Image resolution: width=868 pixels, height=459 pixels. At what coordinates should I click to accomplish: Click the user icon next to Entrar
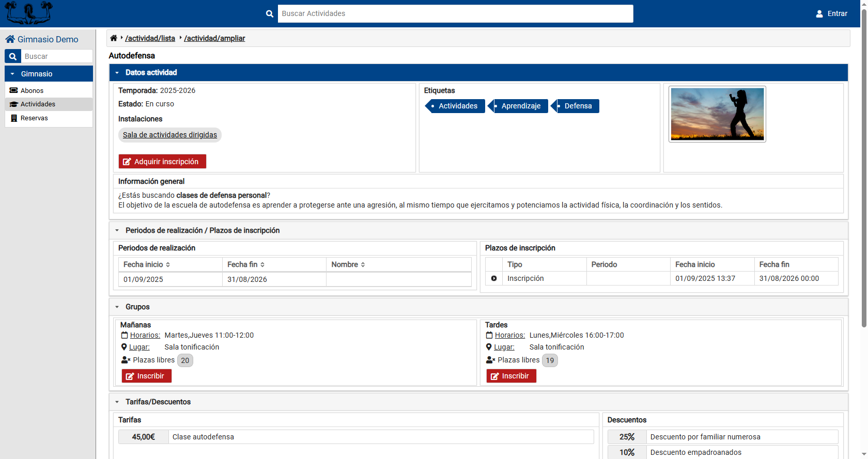pyautogui.click(x=819, y=14)
